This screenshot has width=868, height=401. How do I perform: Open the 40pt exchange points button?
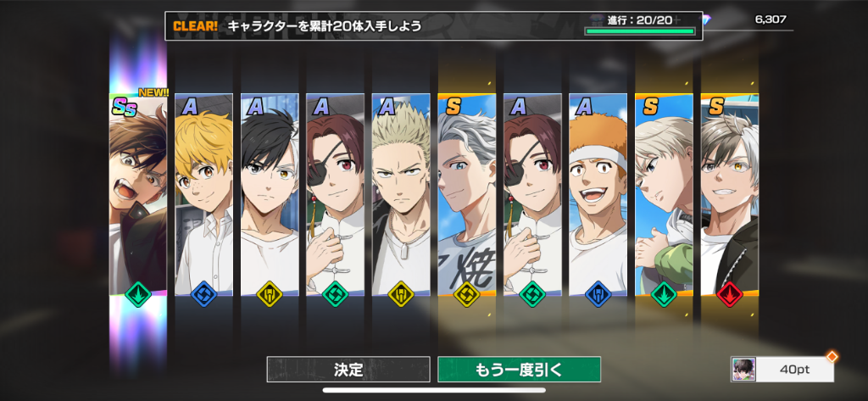pos(782,370)
